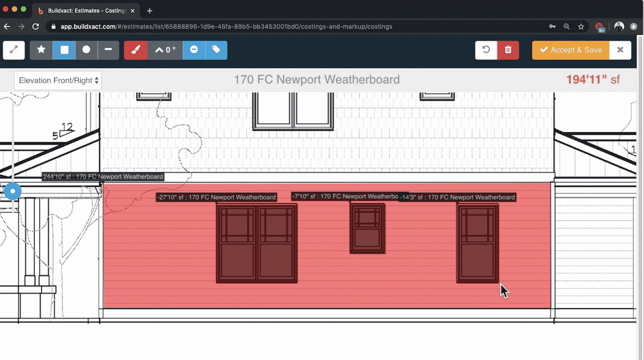This screenshot has width=644, height=360.
Task: Open the browser extensions icon menu
Action: [x=599, y=26]
